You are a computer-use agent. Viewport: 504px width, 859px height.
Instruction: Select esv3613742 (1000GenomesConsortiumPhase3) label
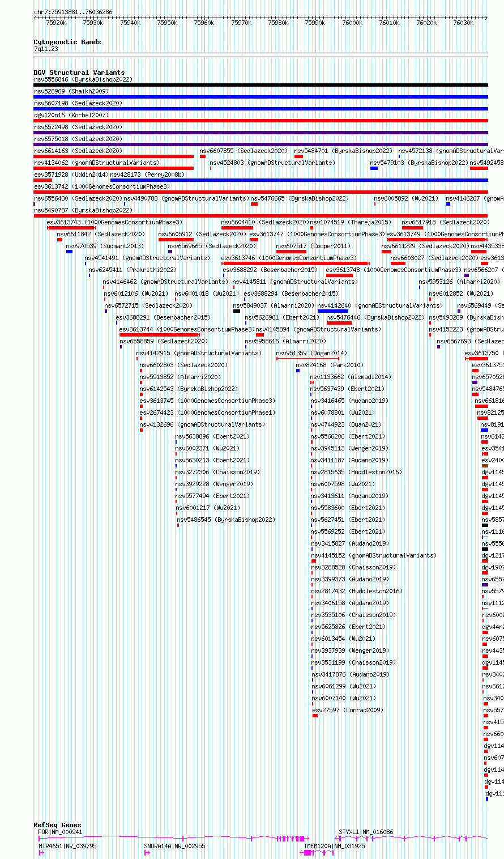102,186
